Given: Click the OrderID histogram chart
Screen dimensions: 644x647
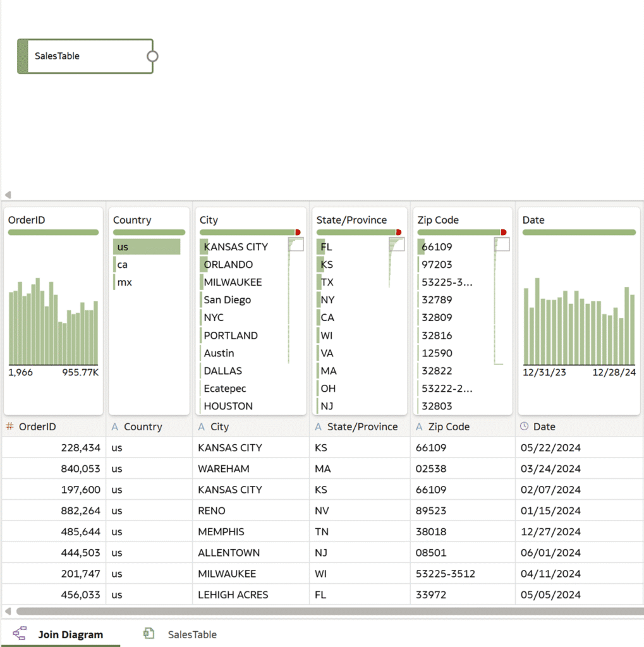Looking at the screenshot, I should 53,322.
